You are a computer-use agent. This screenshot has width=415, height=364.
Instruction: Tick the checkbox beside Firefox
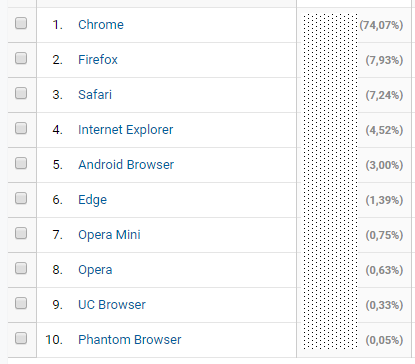click(21, 58)
